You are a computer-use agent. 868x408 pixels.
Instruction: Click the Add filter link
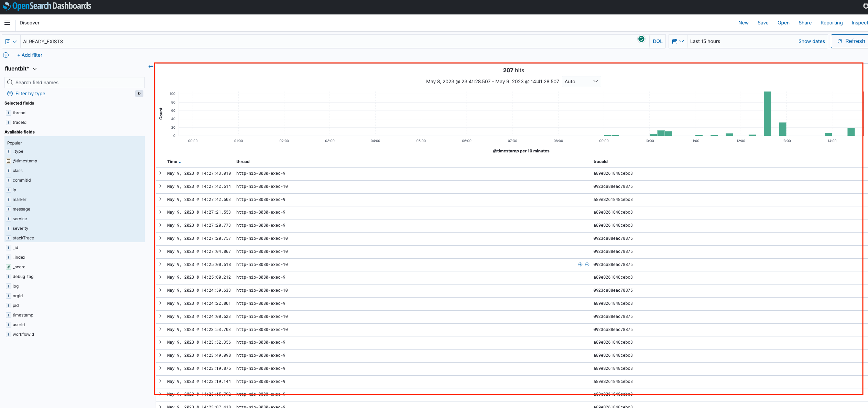click(x=30, y=55)
